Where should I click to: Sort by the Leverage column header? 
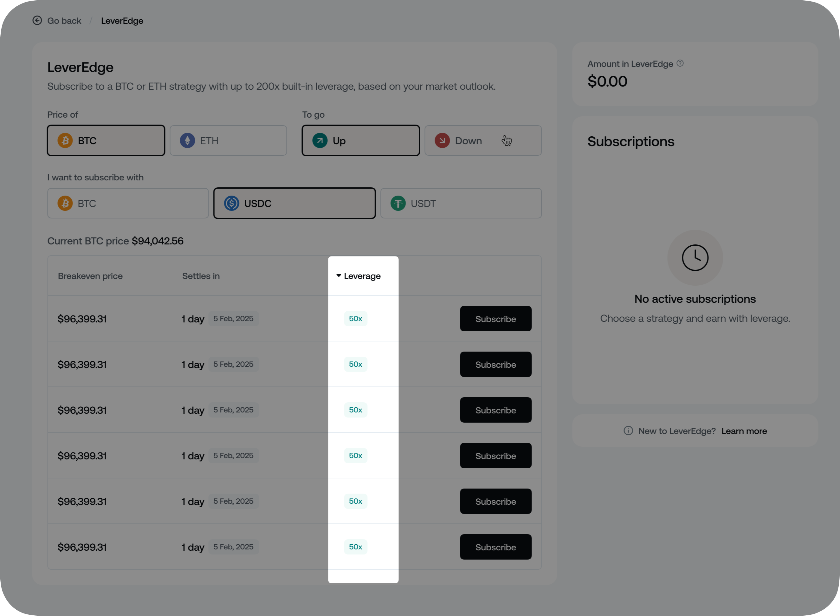(358, 276)
